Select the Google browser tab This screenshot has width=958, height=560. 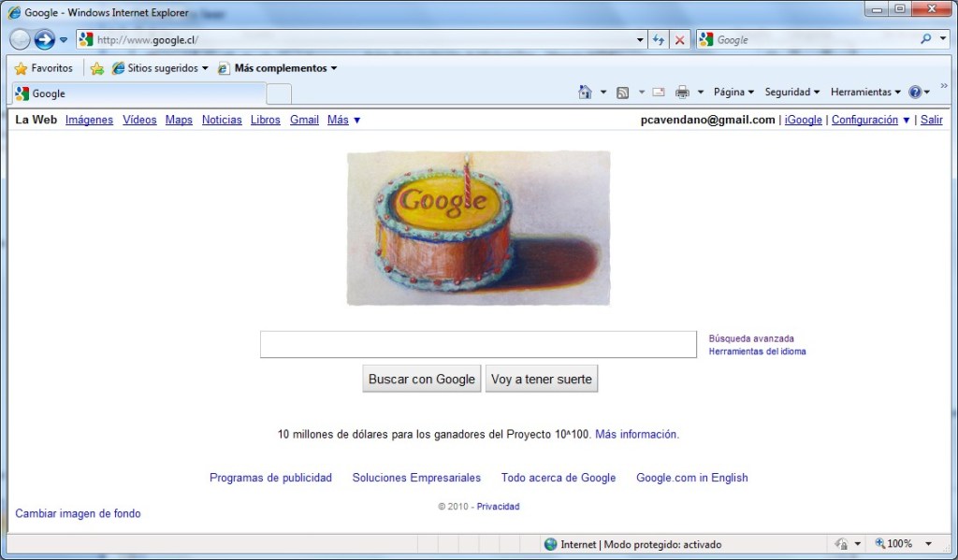(x=138, y=93)
